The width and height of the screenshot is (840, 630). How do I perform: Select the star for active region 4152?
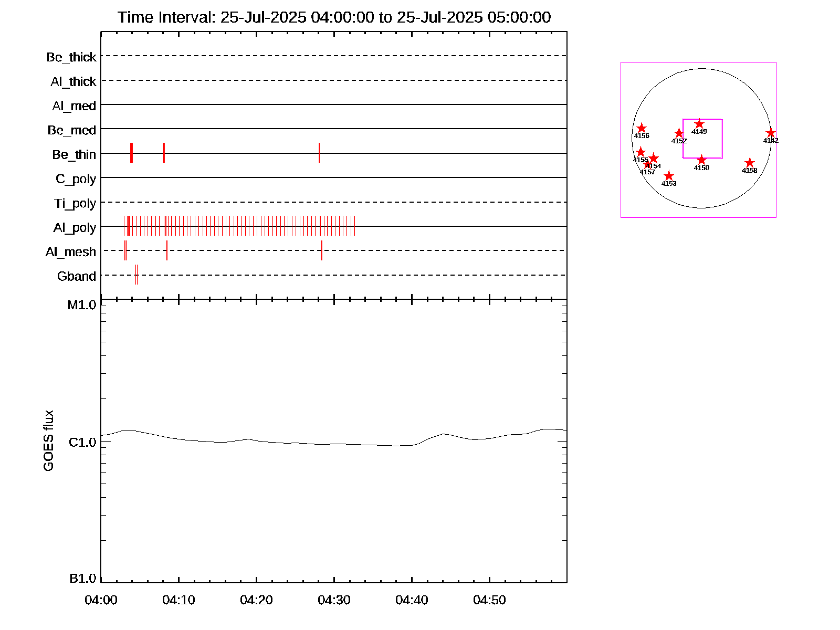point(679,133)
